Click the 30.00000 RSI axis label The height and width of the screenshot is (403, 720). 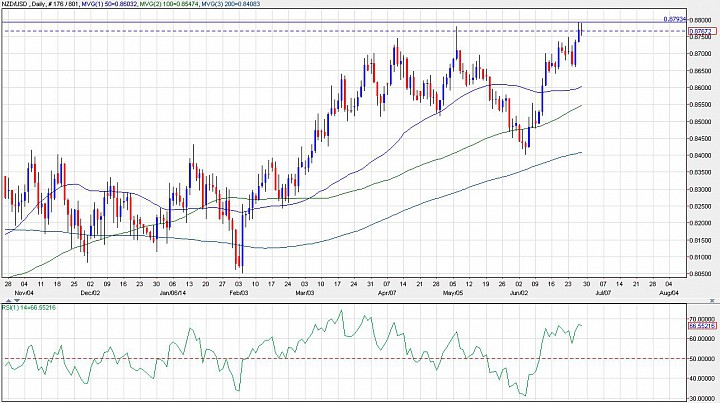tap(702, 398)
